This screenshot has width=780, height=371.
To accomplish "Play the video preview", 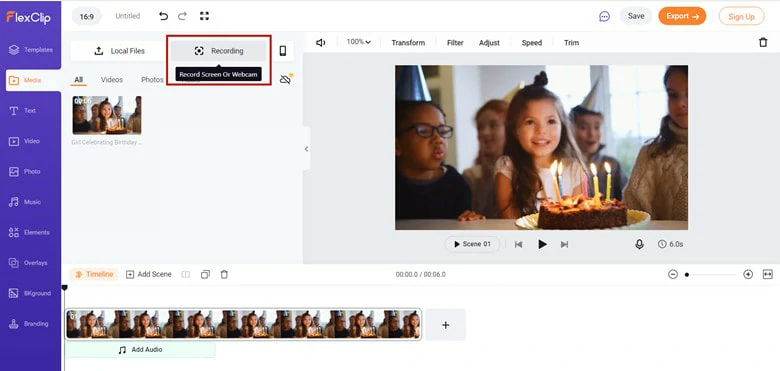I will (542, 244).
